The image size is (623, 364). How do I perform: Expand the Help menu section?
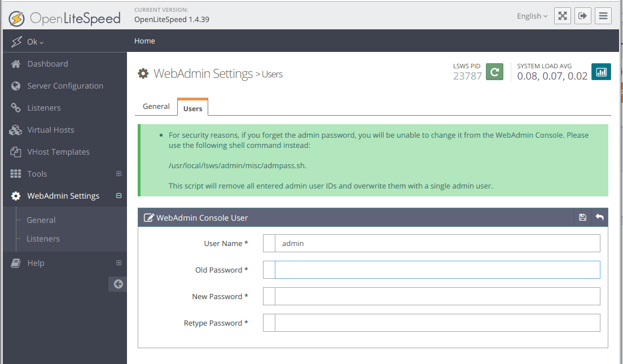[119, 263]
